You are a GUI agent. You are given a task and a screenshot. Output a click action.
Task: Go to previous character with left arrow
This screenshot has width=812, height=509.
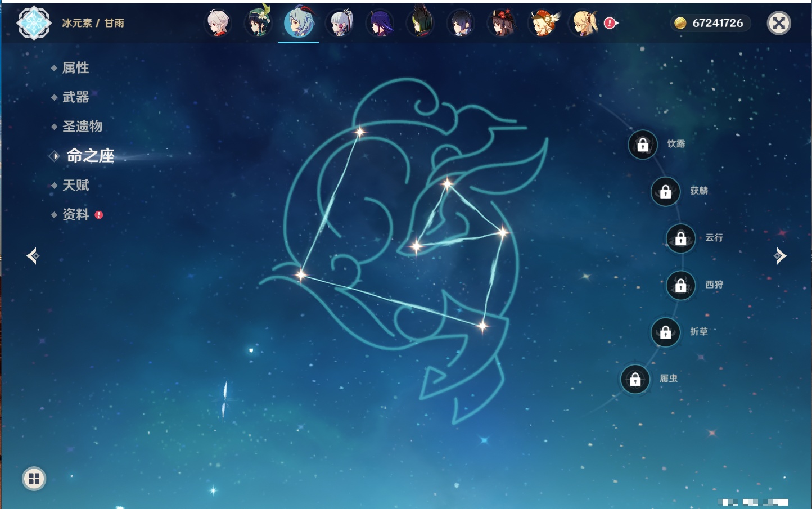pyautogui.click(x=33, y=256)
